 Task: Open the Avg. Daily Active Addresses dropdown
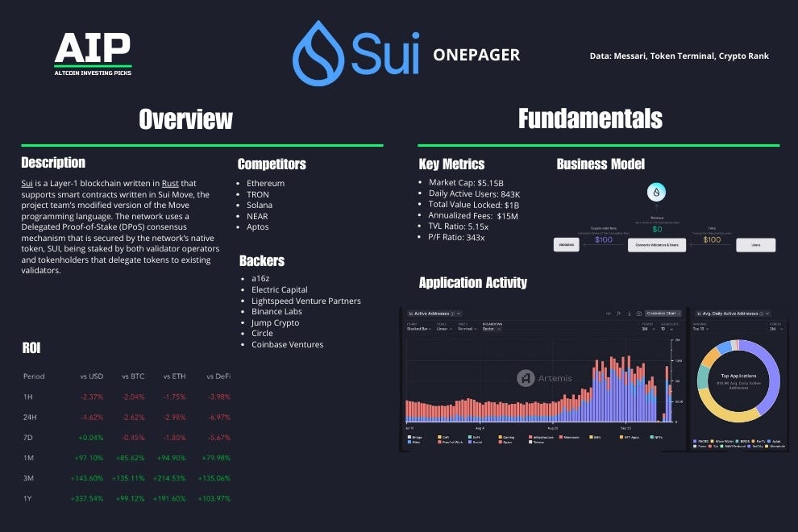[733, 314]
